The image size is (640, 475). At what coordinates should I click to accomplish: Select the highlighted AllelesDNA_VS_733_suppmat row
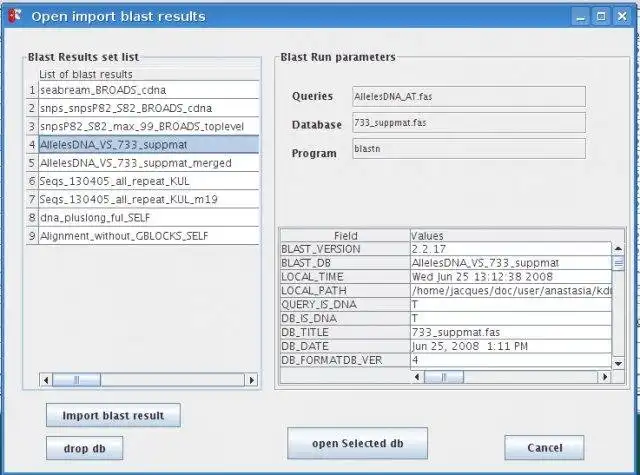tap(149, 144)
